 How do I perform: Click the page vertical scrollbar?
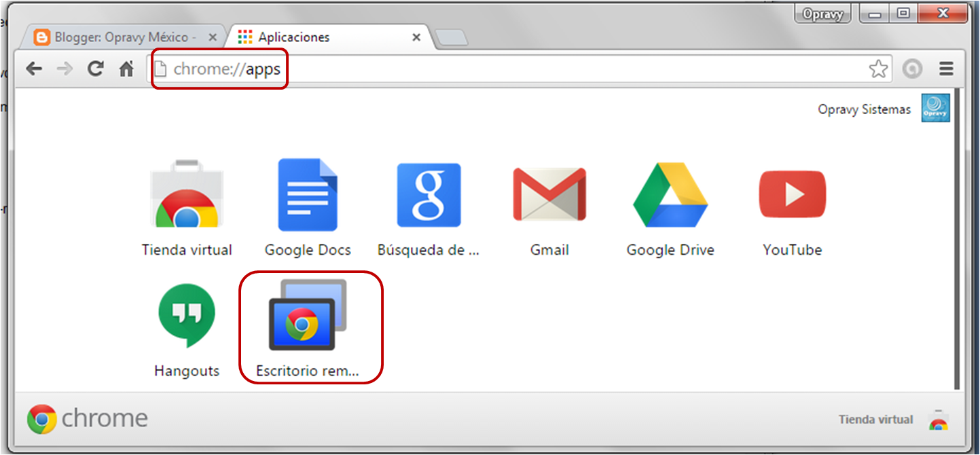click(958, 238)
